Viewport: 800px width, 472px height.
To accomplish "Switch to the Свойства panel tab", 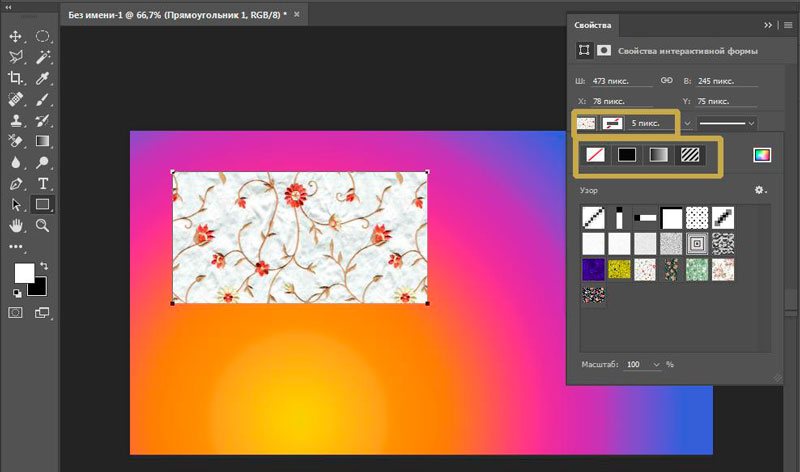I will click(592, 25).
